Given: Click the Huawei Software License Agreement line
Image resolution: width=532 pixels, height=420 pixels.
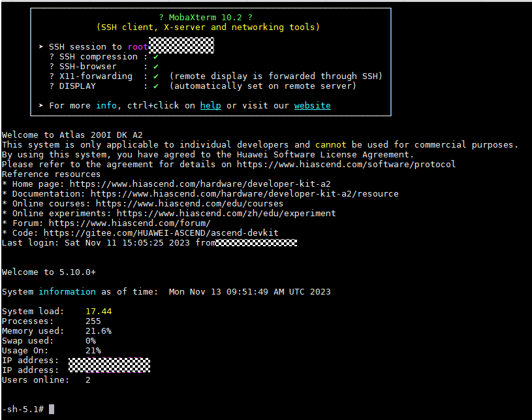Looking at the screenshot, I should click(208, 155).
